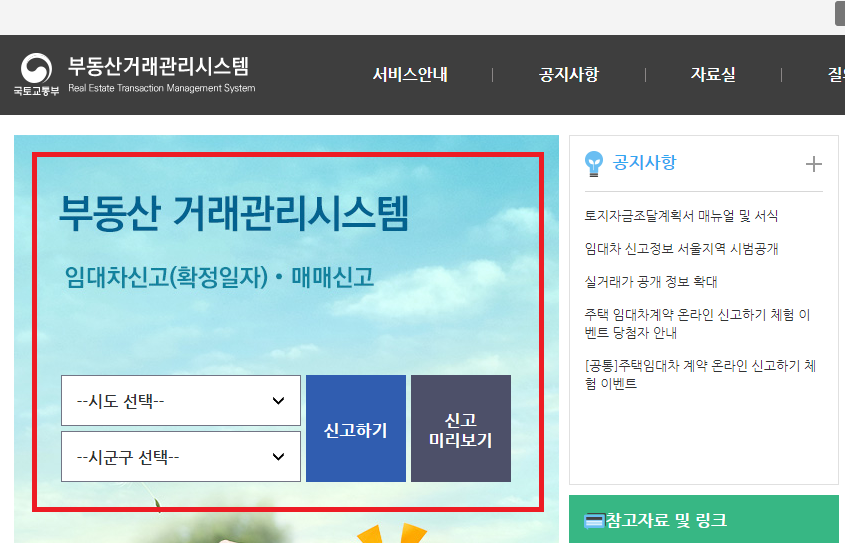Click the banner title 부동산 거래관리시스템

(x=234, y=213)
